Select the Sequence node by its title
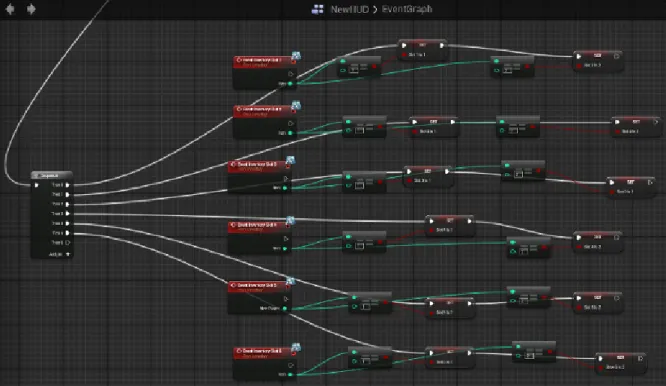The image size is (666, 386). pos(51,175)
